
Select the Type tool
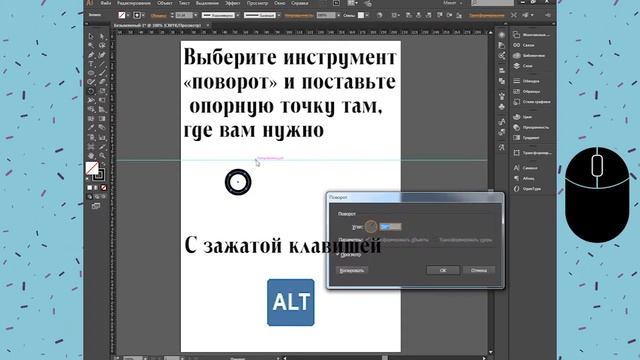pos(91,64)
